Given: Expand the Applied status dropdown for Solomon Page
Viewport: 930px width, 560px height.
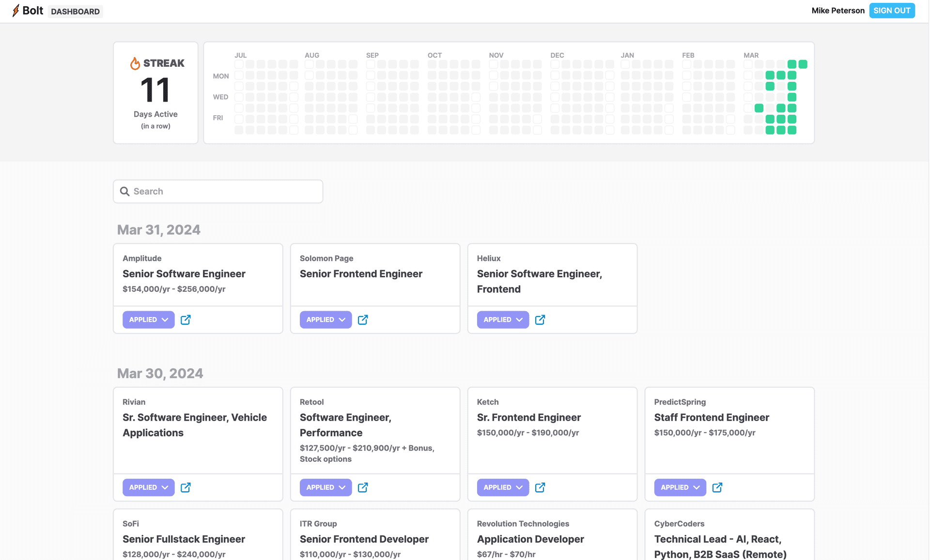Looking at the screenshot, I should point(325,320).
